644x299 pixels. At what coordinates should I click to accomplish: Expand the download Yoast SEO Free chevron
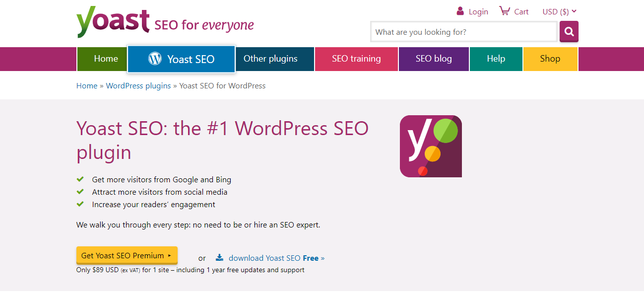coord(322,258)
